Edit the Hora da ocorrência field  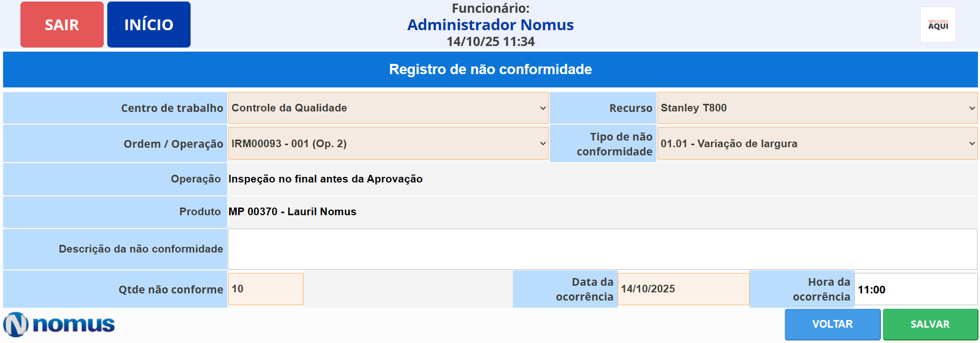(x=915, y=289)
